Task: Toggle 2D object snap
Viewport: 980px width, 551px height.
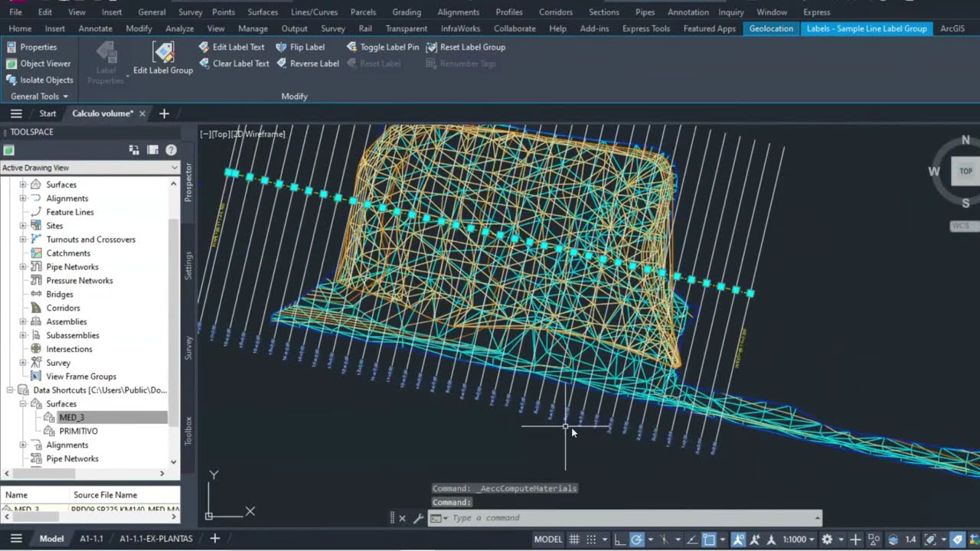Action: [709, 539]
